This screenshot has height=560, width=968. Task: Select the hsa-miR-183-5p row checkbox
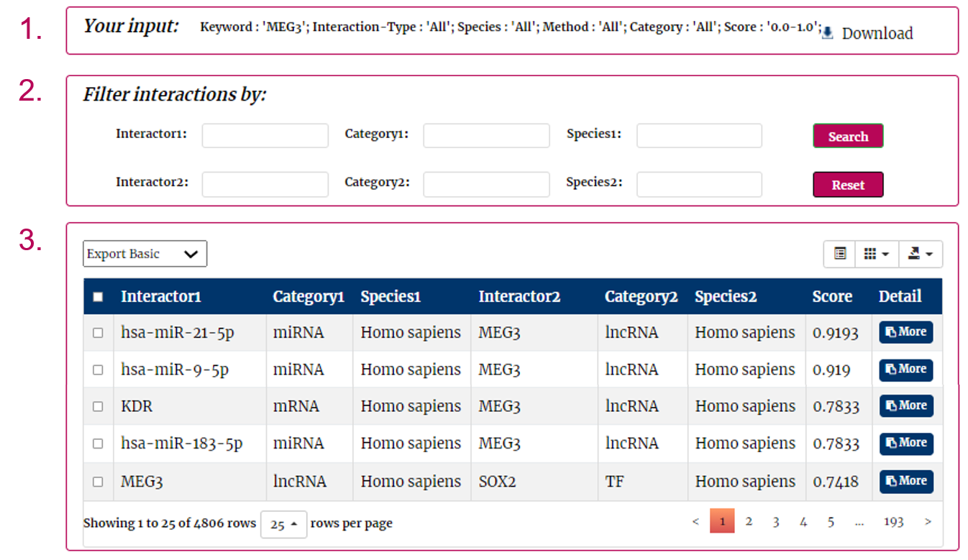(98, 444)
